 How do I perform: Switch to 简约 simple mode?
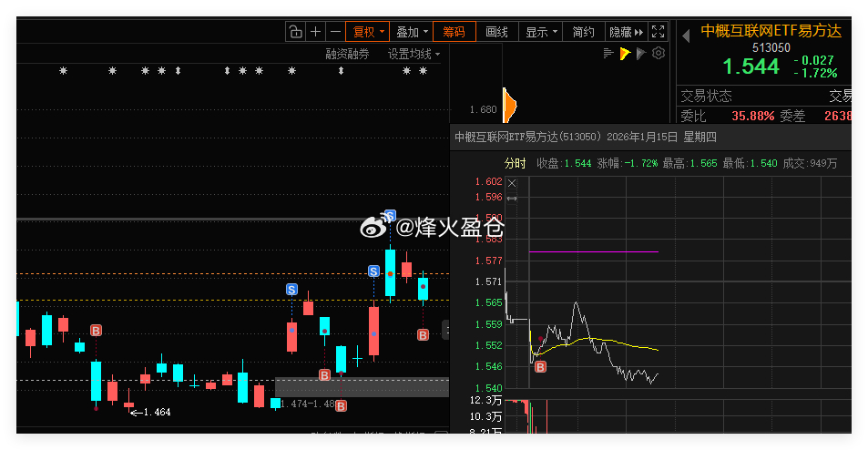click(583, 32)
